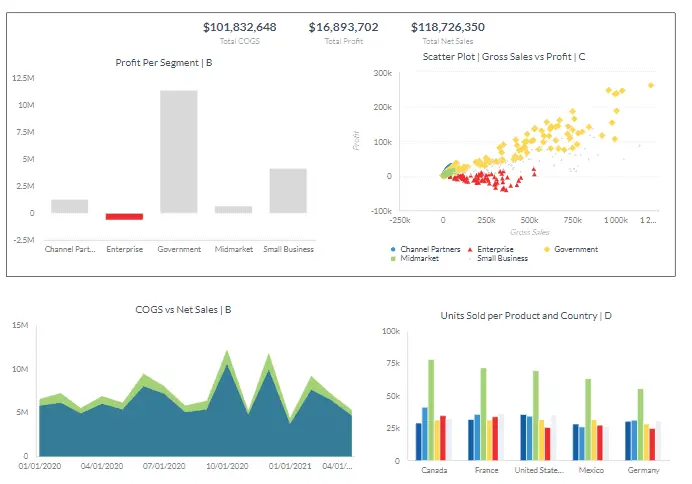Click the Canada label under units chart

tap(434, 470)
